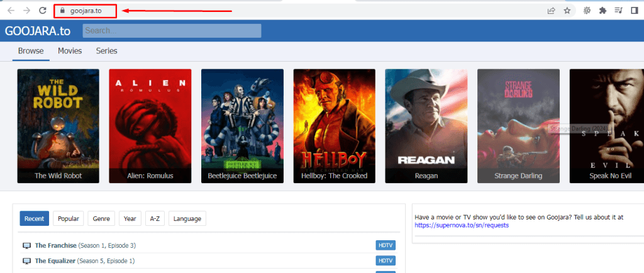Image resolution: width=644 pixels, height=273 pixels.
Task: Open the Hellboy: The Crooked poster
Action: point(335,126)
